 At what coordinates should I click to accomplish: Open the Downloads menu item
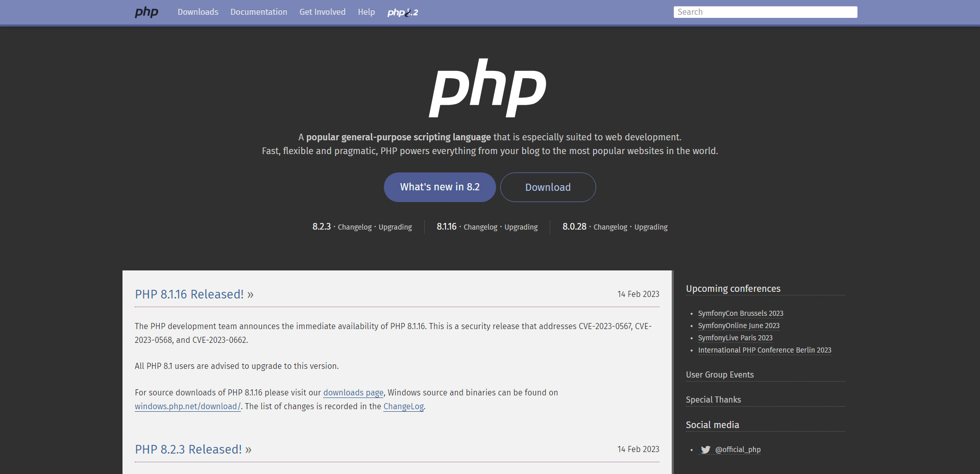click(198, 12)
